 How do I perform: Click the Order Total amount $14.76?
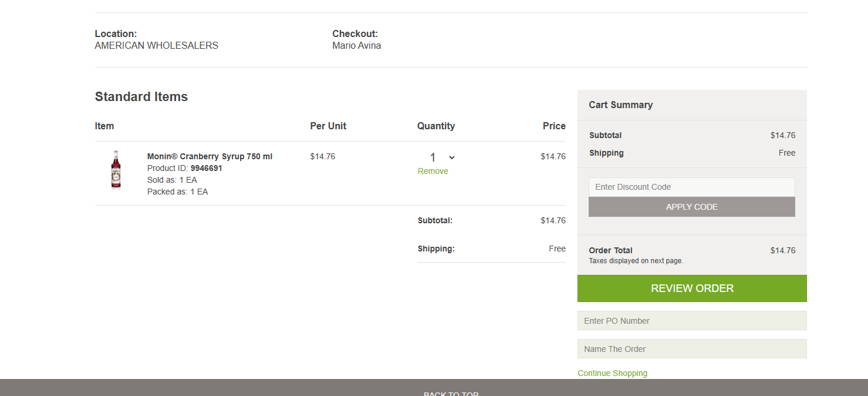(x=783, y=250)
